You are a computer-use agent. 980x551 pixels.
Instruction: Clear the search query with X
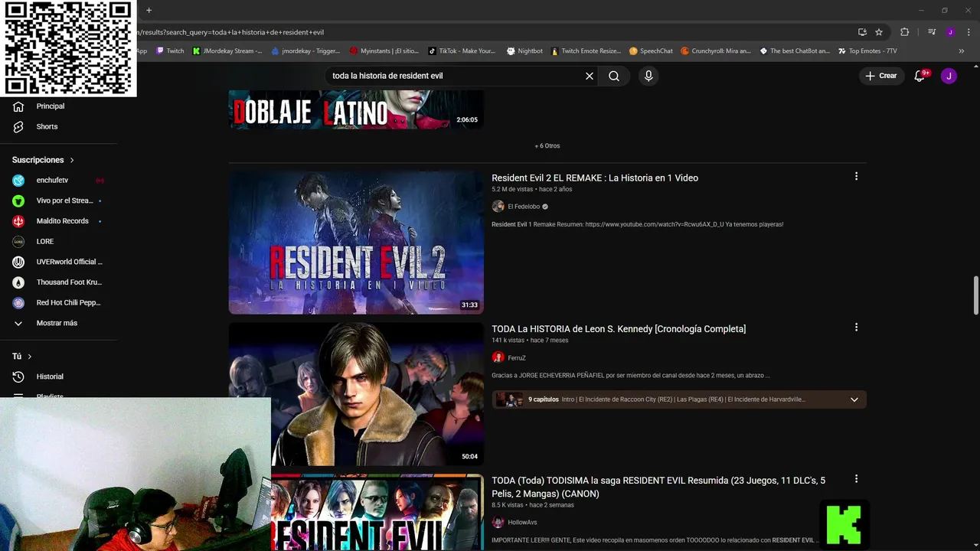point(590,76)
